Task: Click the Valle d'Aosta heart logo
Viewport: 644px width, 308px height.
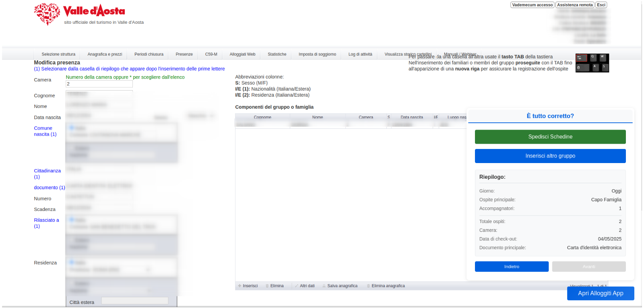Action: click(x=47, y=14)
